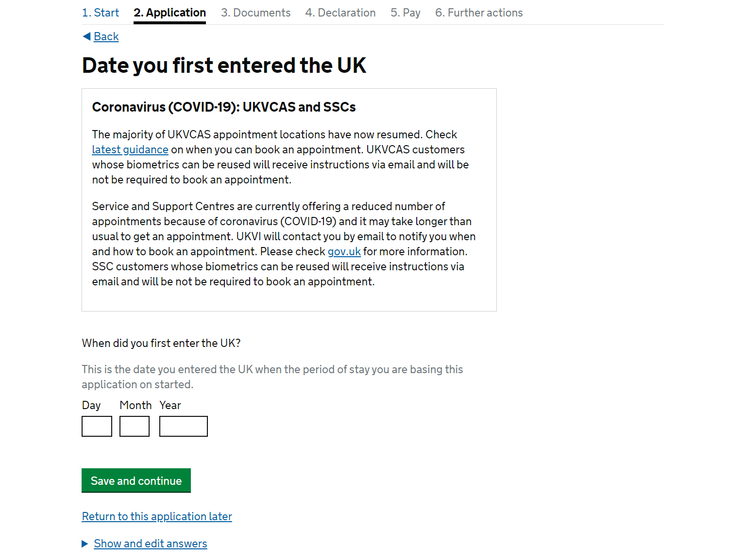Viewport: 746px width, 560px height.
Task: Open the latest guidance link
Action: coord(130,149)
